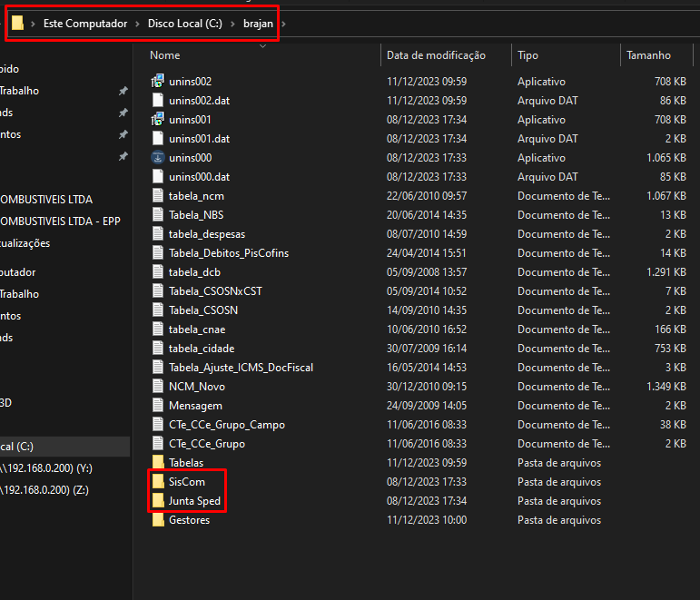Expand chevron after brajan in address bar
The image size is (700, 600).
(x=269, y=23)
